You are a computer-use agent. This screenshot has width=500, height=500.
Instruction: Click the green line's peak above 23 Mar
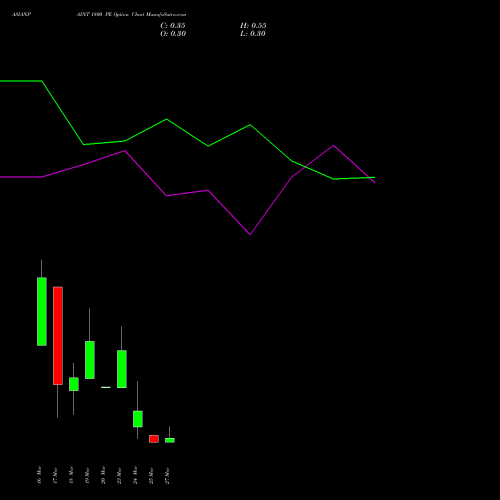pos(250,125)
